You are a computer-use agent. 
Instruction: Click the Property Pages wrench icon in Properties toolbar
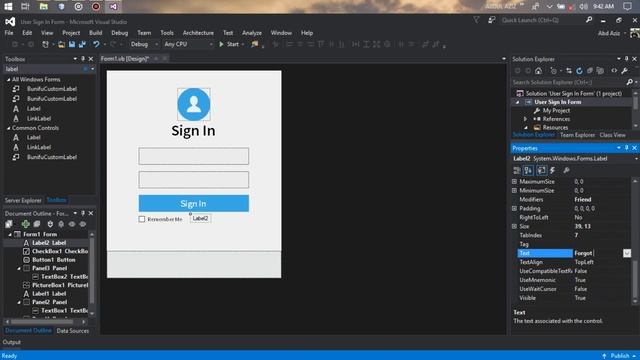click(x=566, y=170)
